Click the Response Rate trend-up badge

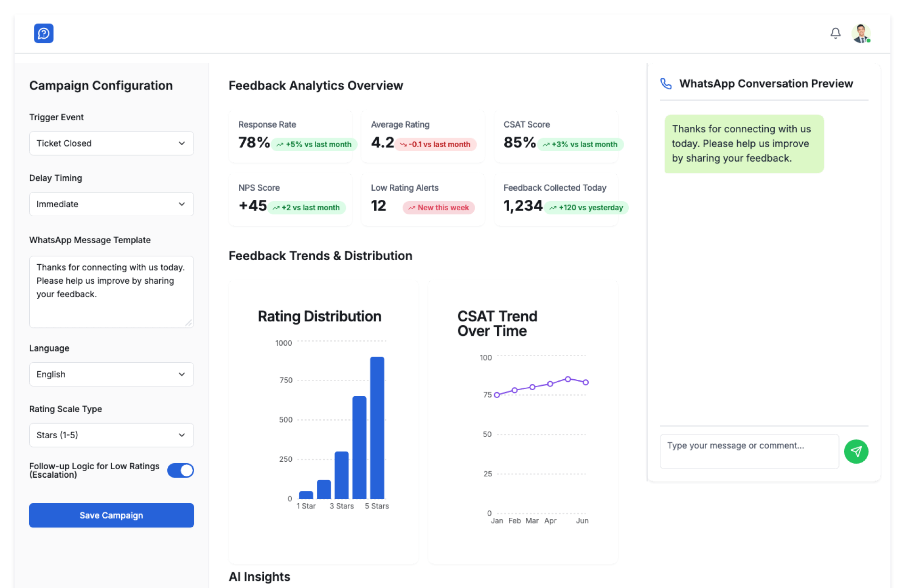pyautogui.click(x=314, y=144)
